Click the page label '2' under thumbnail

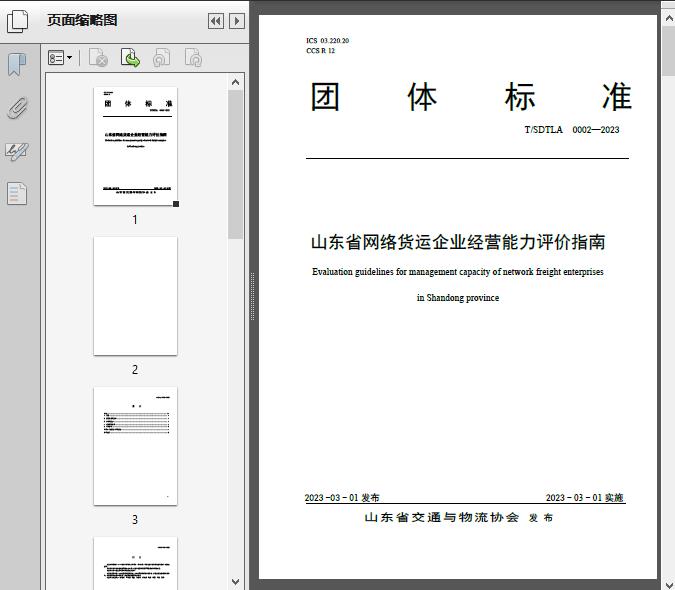point(135,370)
